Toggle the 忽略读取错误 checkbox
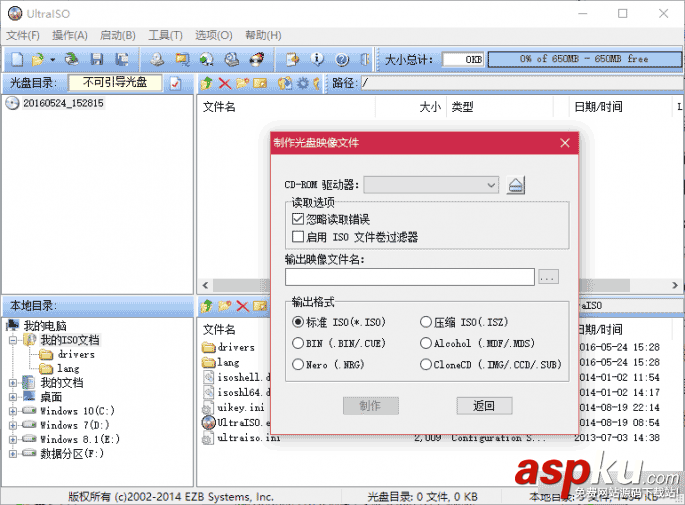 pos(298,218)
